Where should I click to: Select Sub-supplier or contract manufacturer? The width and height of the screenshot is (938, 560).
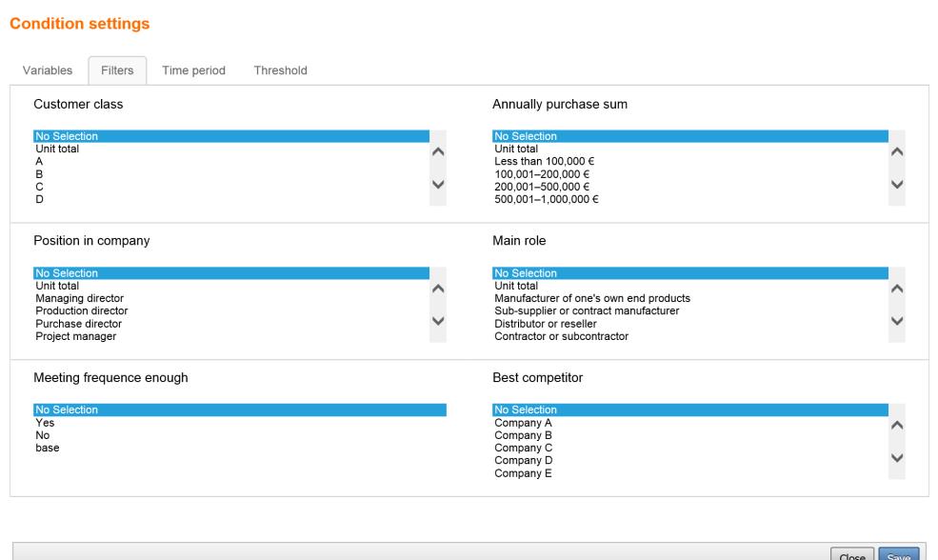pos(690,311)
